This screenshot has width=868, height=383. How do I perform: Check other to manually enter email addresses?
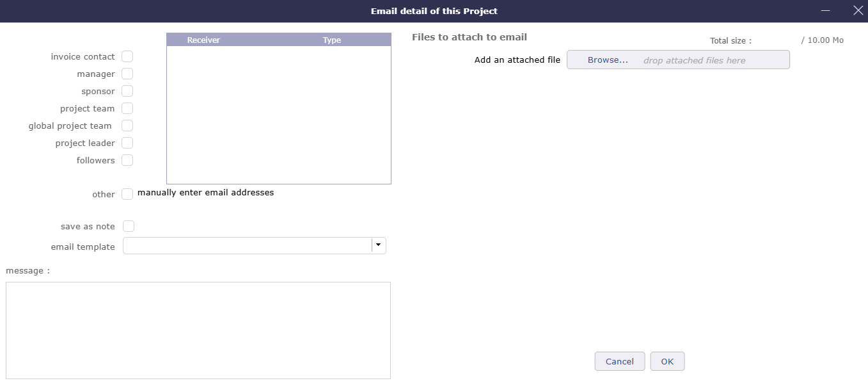pos(127,193)
